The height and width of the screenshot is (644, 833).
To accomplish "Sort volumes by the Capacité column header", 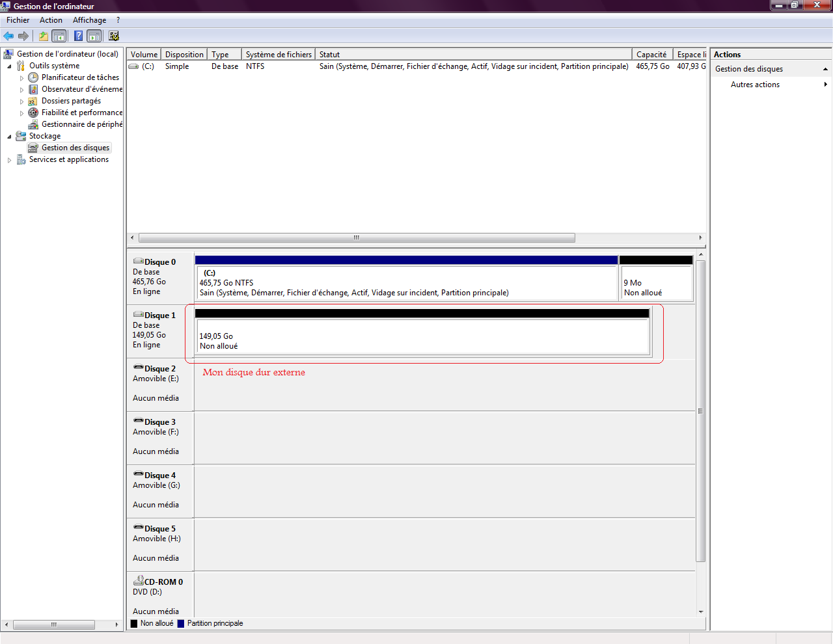I will click(x=651, y=55).
